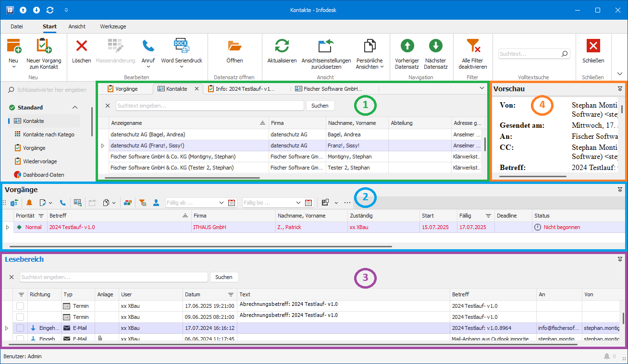Image resolution: width=628 pixels, height=364 pixels.
Task: Start a call with the Anruf icon
Action: tap(148, 46)
